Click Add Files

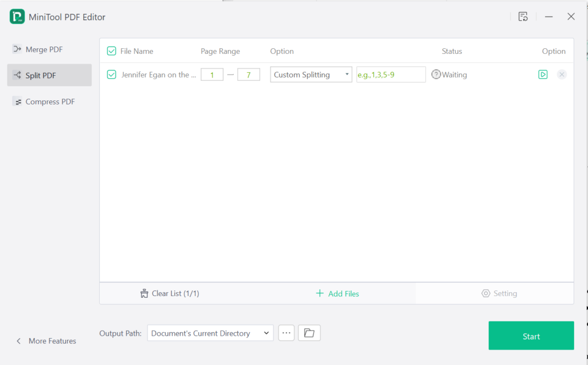338,293
